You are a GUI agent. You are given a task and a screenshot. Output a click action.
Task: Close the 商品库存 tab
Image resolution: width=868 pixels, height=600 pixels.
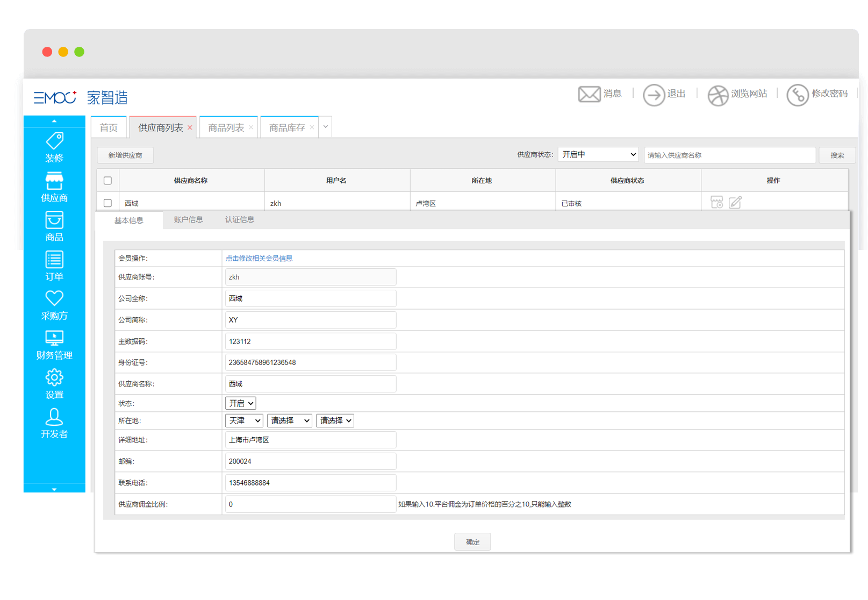tap(312, 128)
